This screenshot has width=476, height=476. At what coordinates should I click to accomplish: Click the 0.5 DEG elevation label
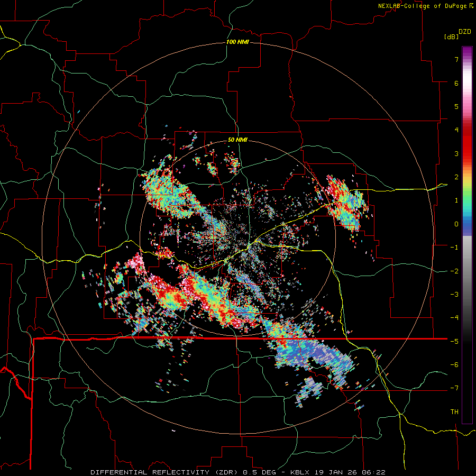pyautogui.click(x=260, y=472)
